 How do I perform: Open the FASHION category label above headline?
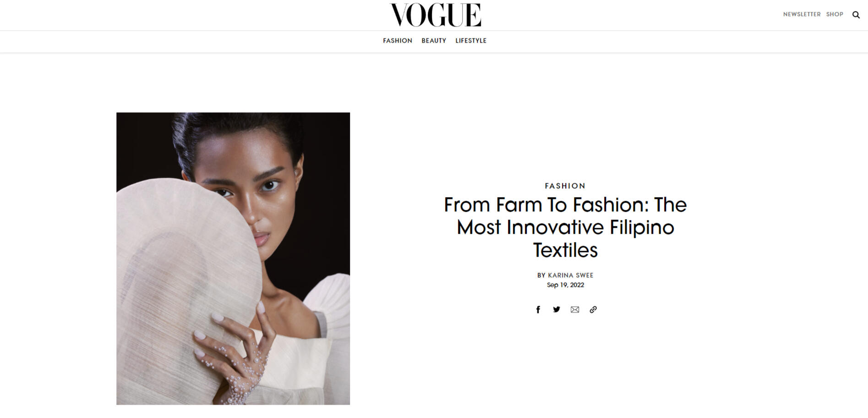point(565,186)
